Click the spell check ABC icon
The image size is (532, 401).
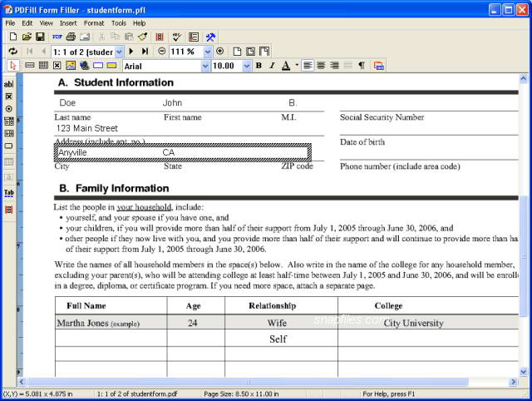click(177, 37)
